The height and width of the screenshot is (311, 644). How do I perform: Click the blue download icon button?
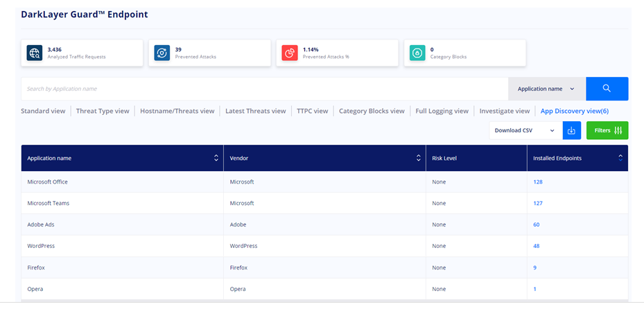(572, 130)
